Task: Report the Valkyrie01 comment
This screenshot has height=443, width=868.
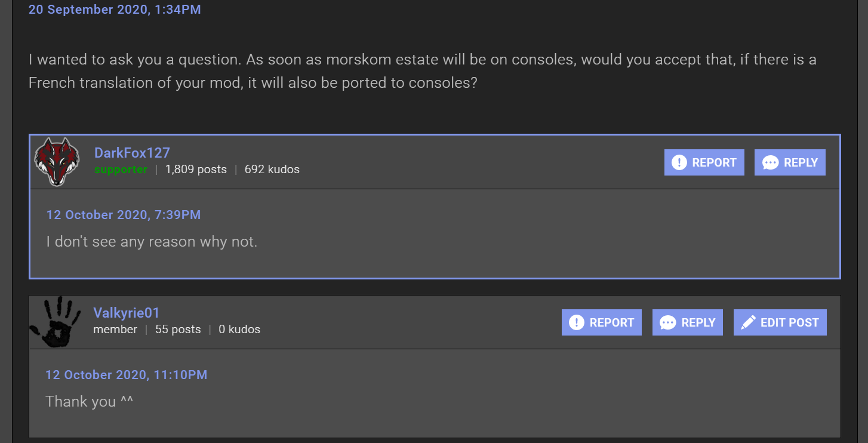Action: tap(602, 322)
